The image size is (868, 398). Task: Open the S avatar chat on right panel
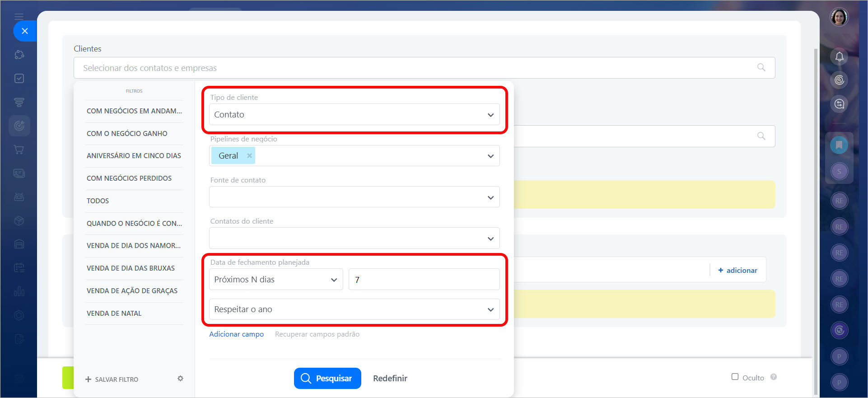[x=839, y=171]
